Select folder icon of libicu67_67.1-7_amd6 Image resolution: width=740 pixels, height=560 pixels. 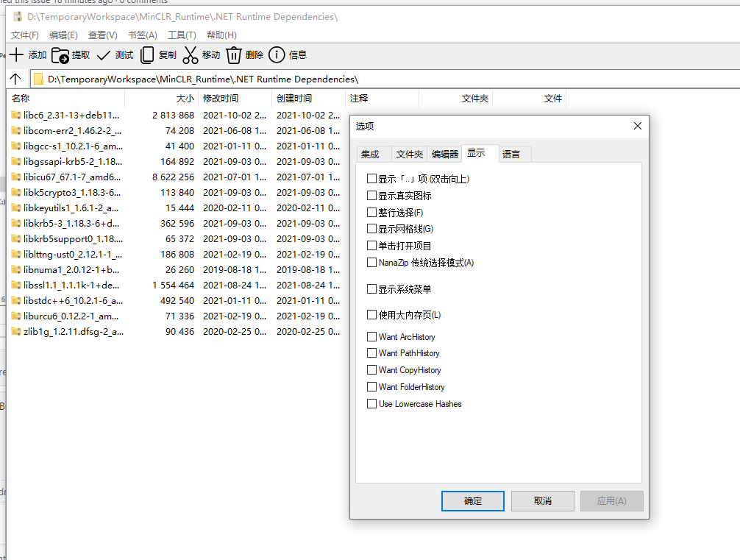pos(16,177)
